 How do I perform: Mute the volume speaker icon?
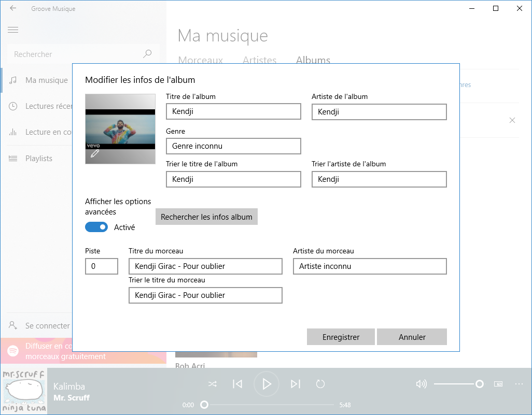click(421, 384)
